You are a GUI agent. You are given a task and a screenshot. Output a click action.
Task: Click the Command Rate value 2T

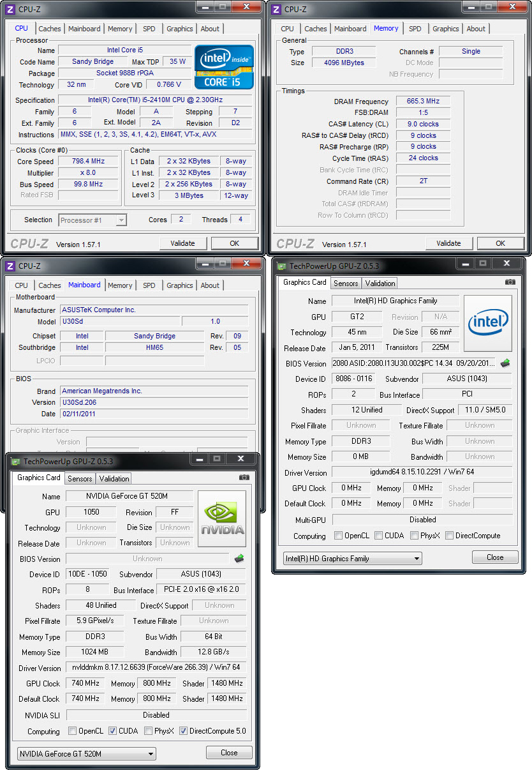[424, 181]
